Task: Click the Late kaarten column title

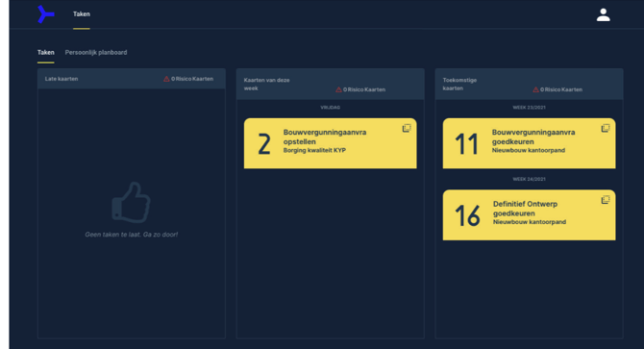Action: pos(62,79)
